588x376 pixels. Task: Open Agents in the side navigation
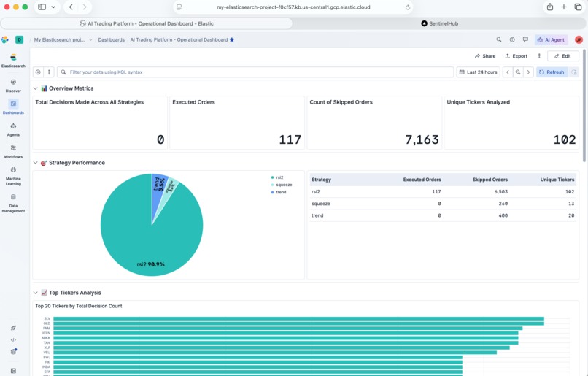13,129
